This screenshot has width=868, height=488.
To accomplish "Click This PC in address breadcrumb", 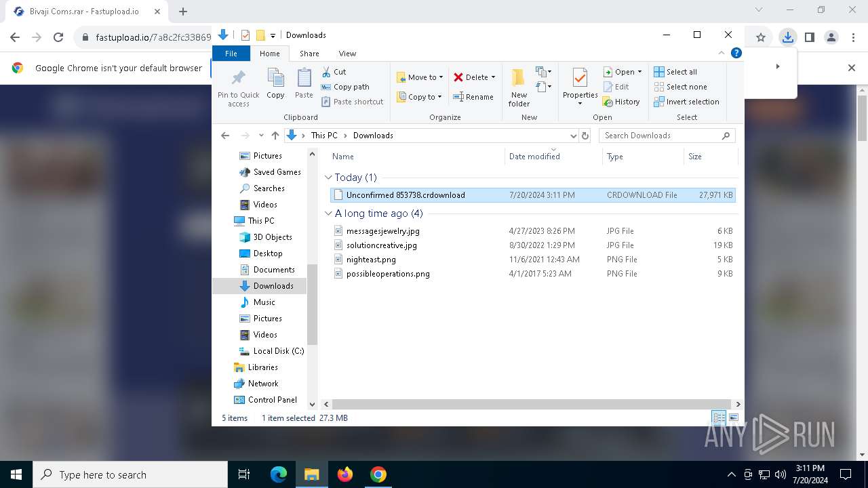I will [324, 136].
